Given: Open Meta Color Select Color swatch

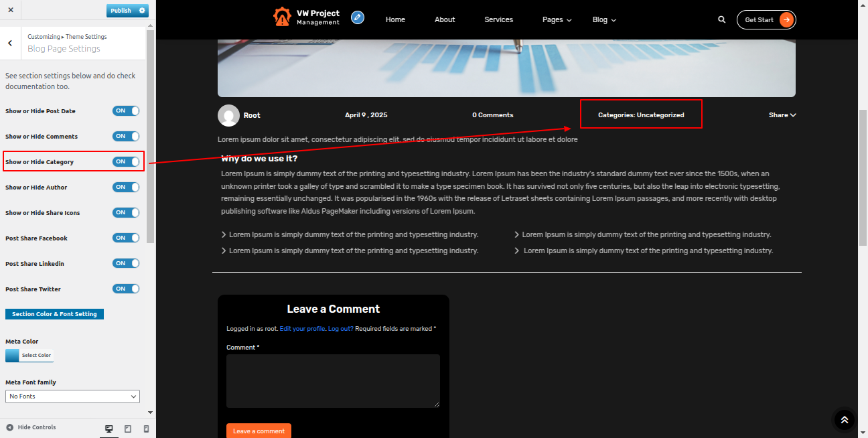Looking at the screenshot, I should pyautogui.click(x=29, y=356).
